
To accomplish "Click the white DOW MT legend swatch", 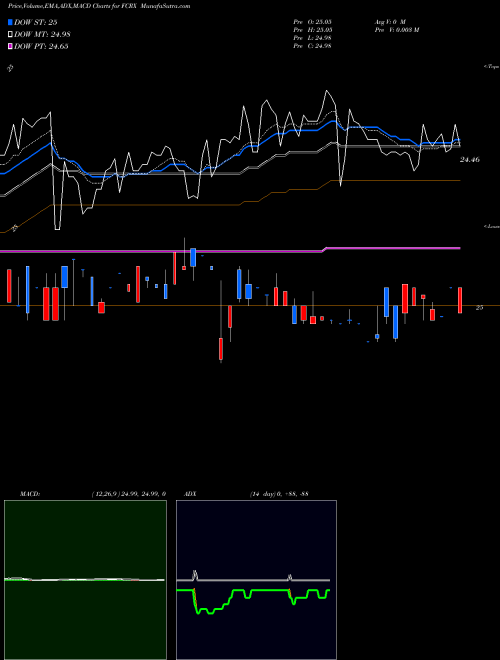I will tap(10, 35).
